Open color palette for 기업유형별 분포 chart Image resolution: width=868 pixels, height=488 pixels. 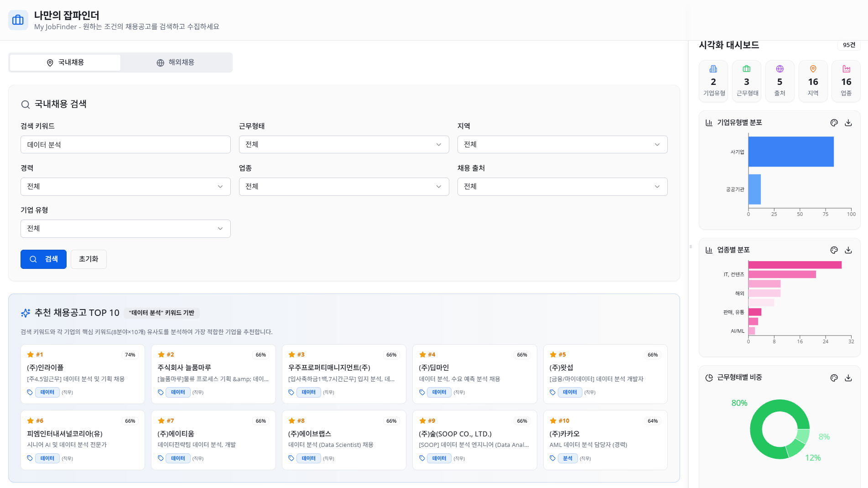[834, 123]
